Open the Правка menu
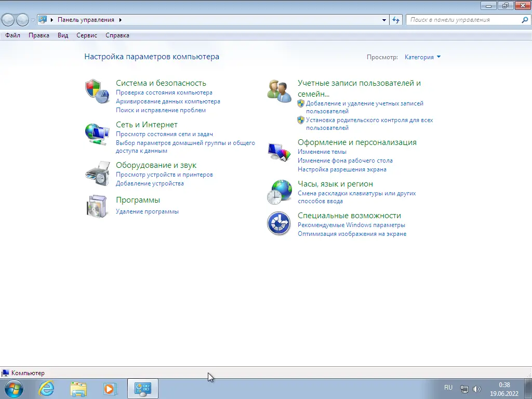Screen dimensions: 532x399 (x=38, y=35)
